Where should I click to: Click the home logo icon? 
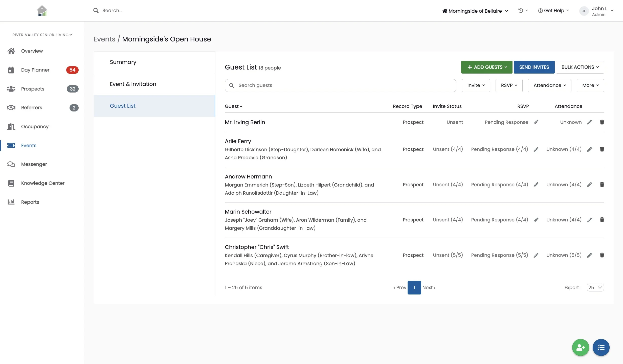[42, 11]
